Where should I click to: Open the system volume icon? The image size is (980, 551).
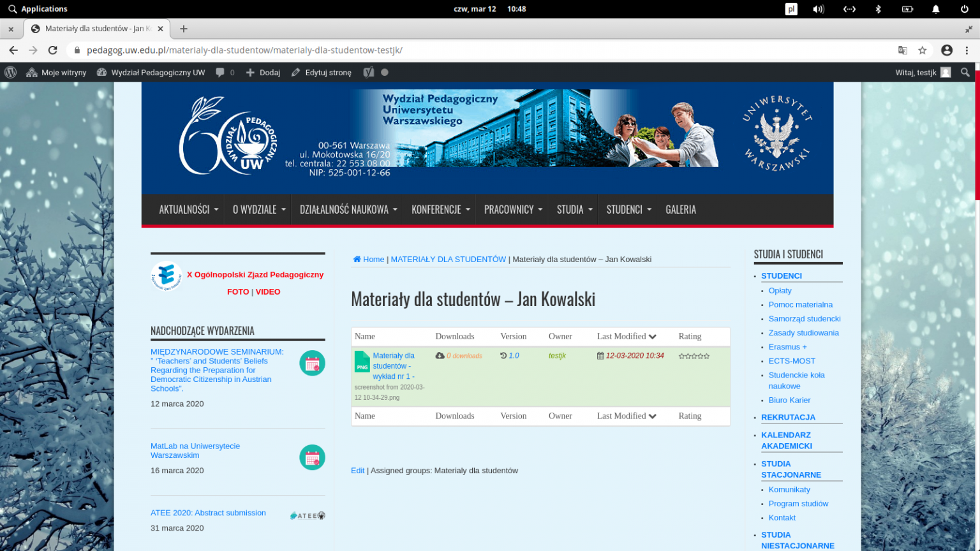819,9
